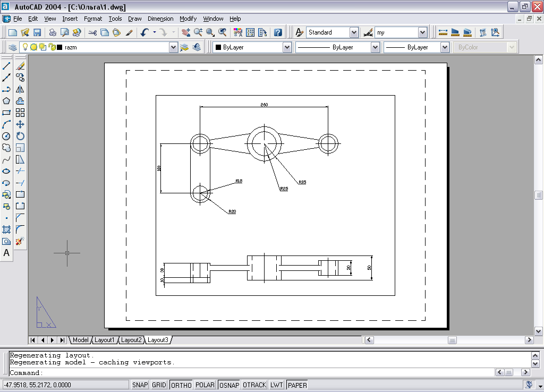Select the Arc draw tool

pyautogui.click(x=6, y=124)
